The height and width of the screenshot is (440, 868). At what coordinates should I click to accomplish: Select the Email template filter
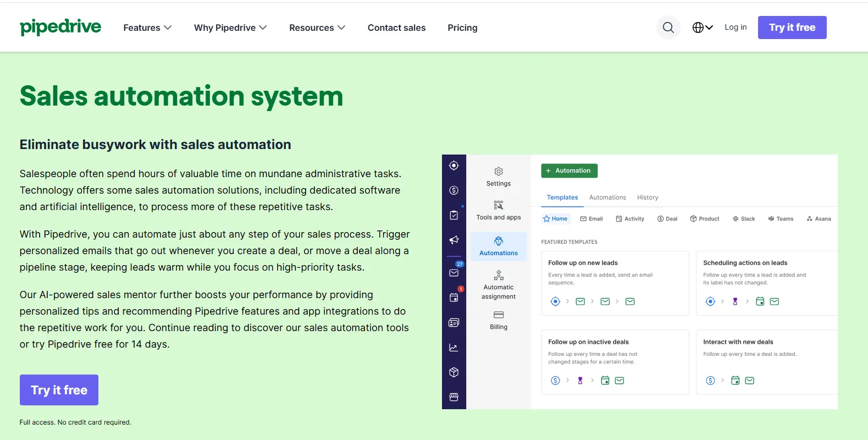coord(591,219)
